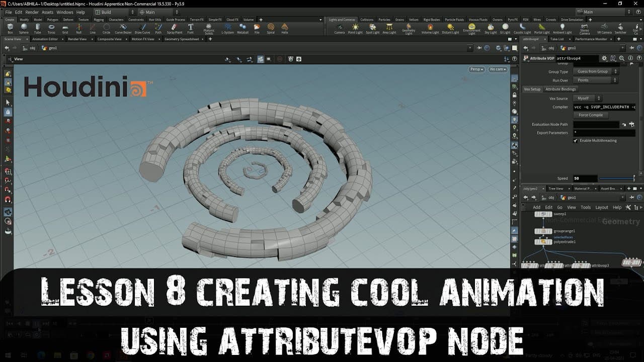Image resolution: width=644 pixels, height=362 pixels.
Task: Open the parameter gear menu for attribvop4
Action: 605,58
